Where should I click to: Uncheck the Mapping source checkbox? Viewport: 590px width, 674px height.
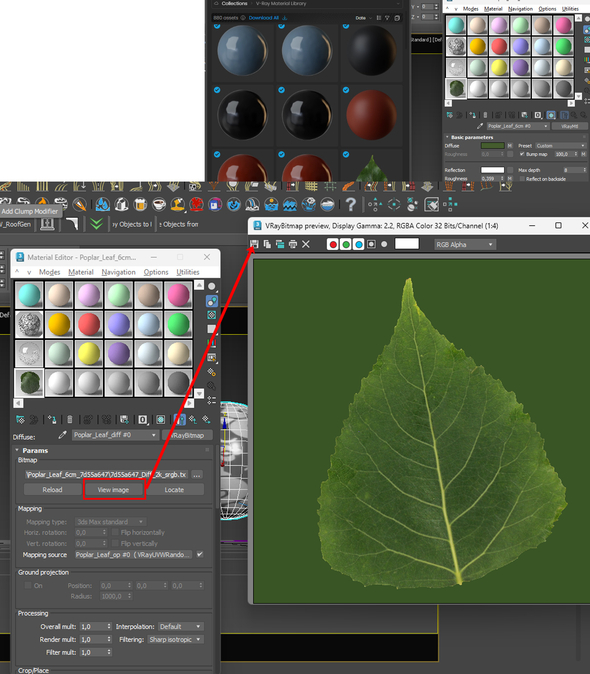pyautogui.click(x=200, y=554)
